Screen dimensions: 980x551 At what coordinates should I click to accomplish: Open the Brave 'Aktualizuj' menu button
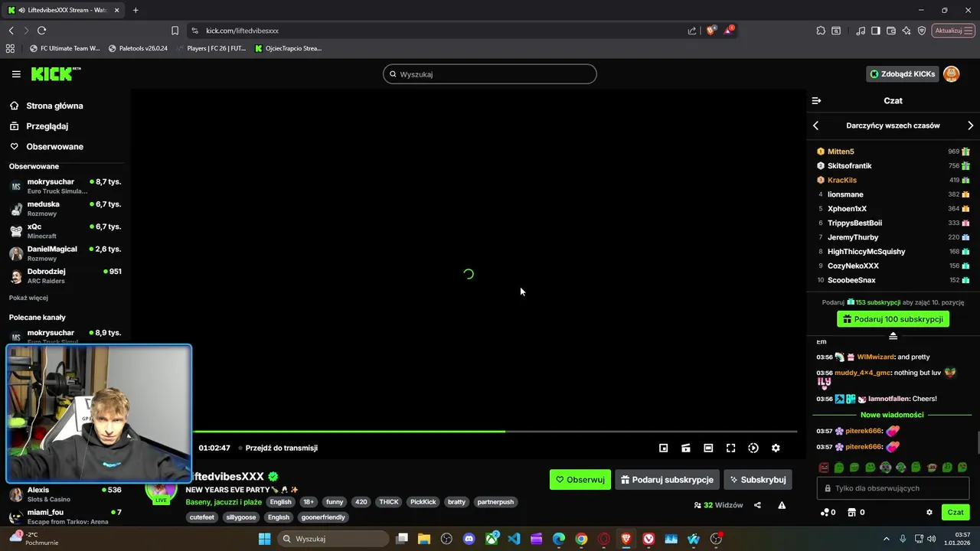[x=952, y=31]
